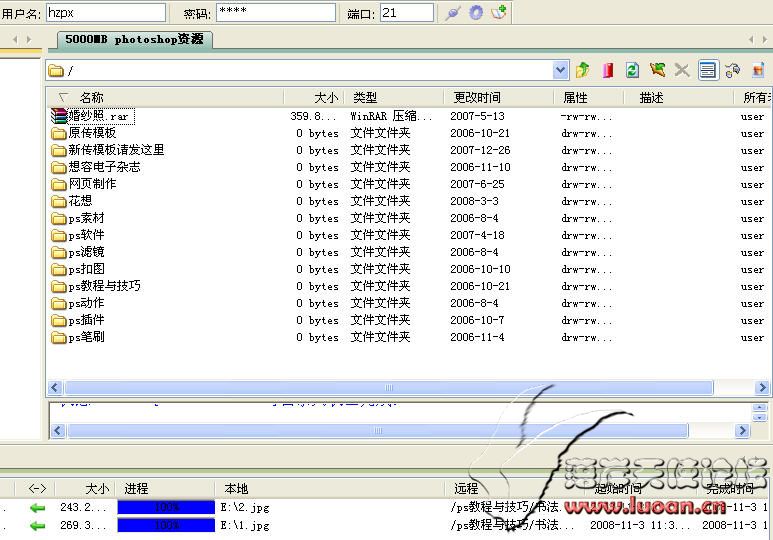Click the connect plug icon beside port
The image size is (773, 540).
[x=452, y=13]
